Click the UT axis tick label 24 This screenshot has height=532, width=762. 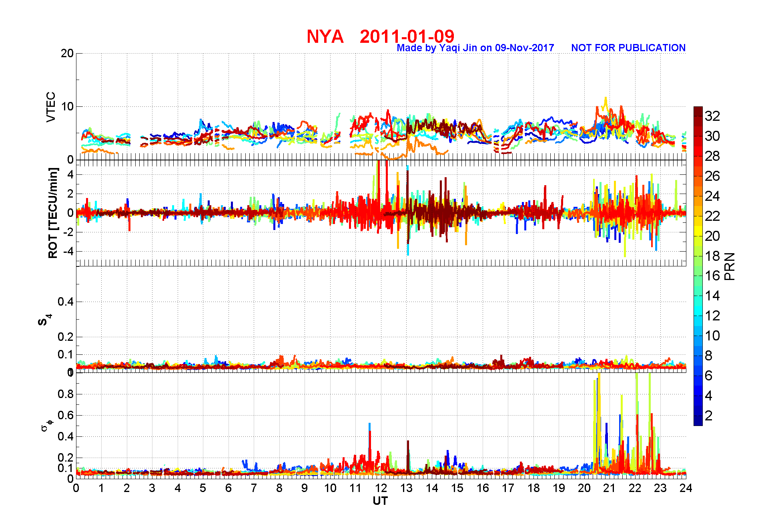pyautogui.click(x=686, y=488)
